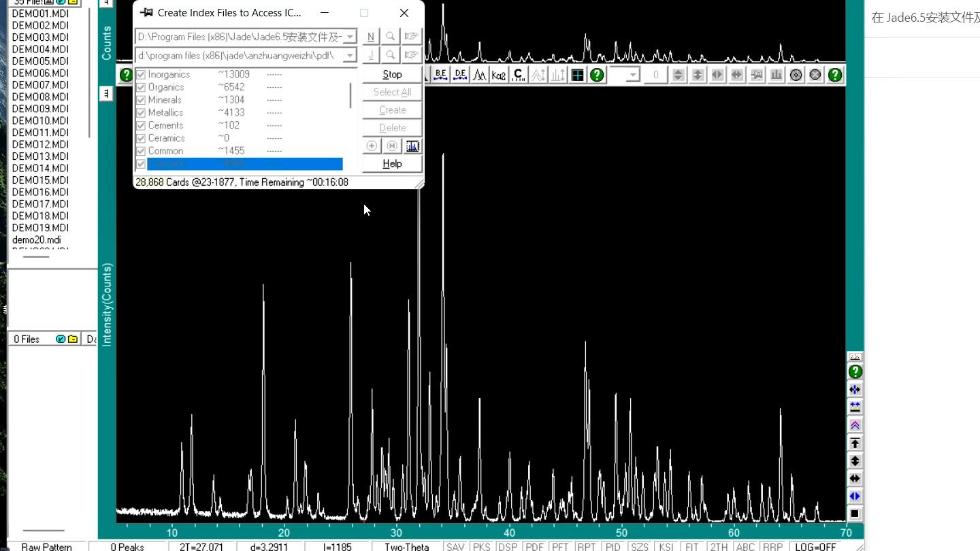Click the RPT status bar button
Screen dimensions: 980x551
pos(586,546)
